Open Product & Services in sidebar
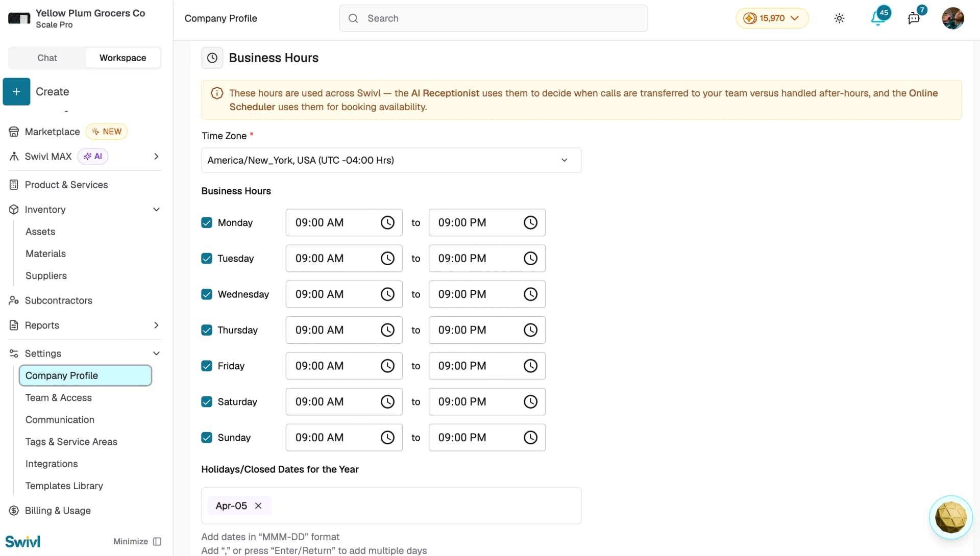This screenshot has height=556, width=980. (x=66, y=185)
